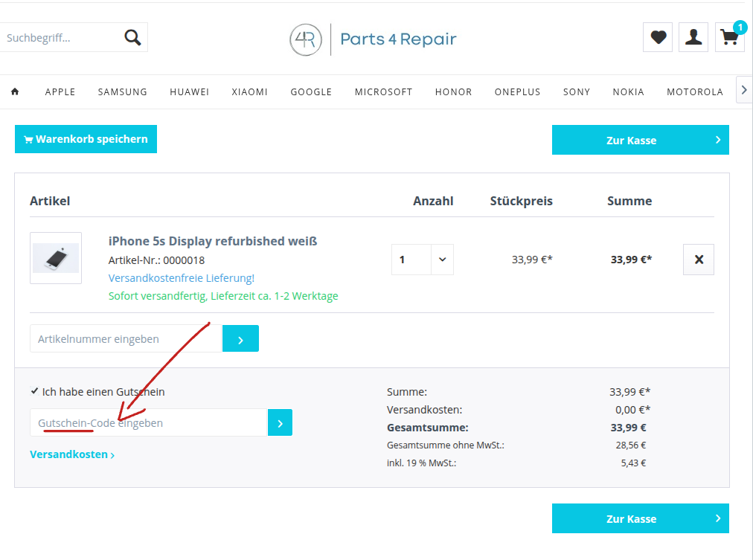Remove the iPhone 5s Display from cart

tap(698, 259)
